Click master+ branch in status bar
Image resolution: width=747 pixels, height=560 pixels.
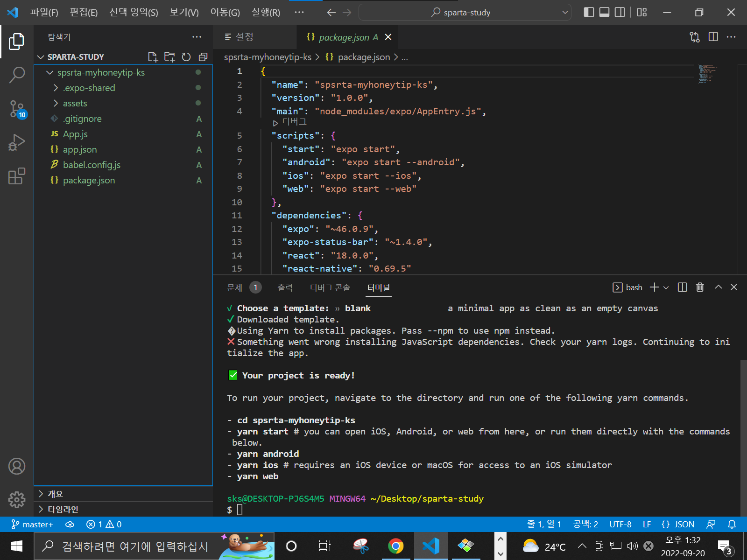point(32,525)
